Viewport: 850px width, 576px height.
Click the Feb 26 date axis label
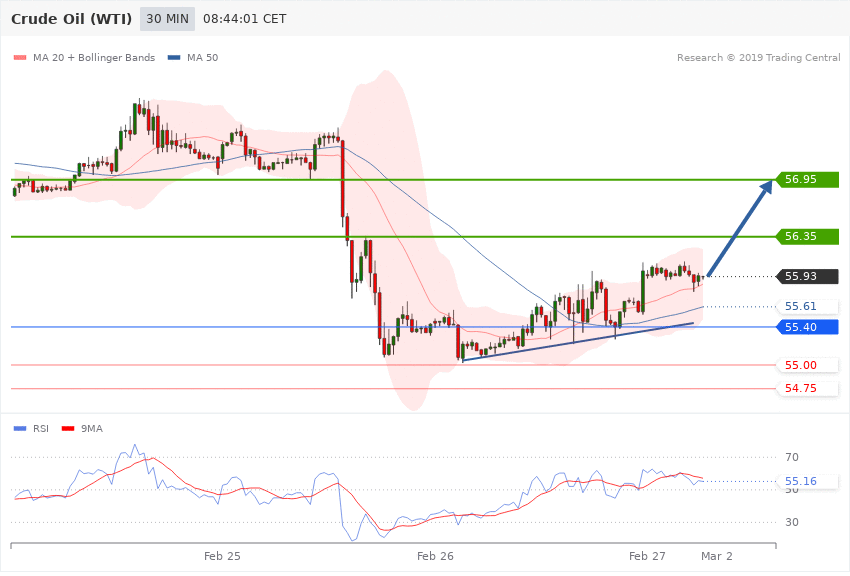(x=435, y=556)
